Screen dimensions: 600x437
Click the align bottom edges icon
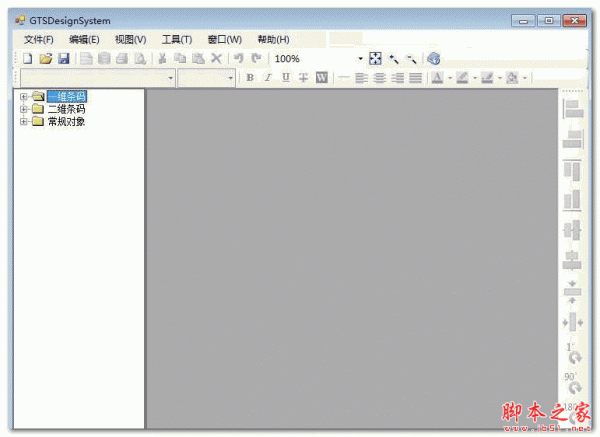click(x=572, y=201)
